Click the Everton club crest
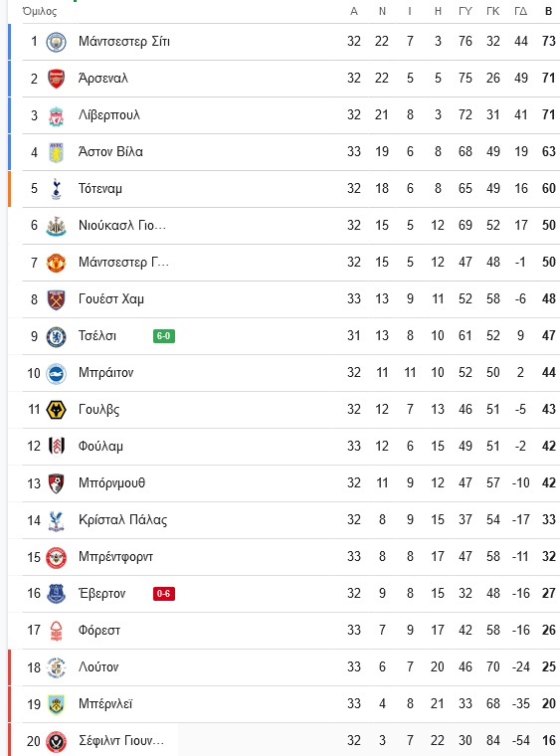This screenshot has height=756, width=560. [56, 594]
